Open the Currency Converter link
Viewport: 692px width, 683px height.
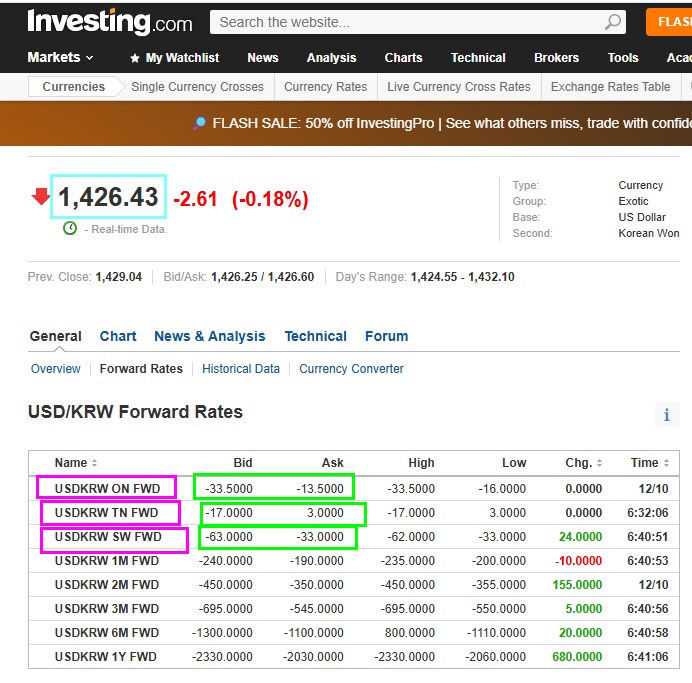(x=351, y=369)
